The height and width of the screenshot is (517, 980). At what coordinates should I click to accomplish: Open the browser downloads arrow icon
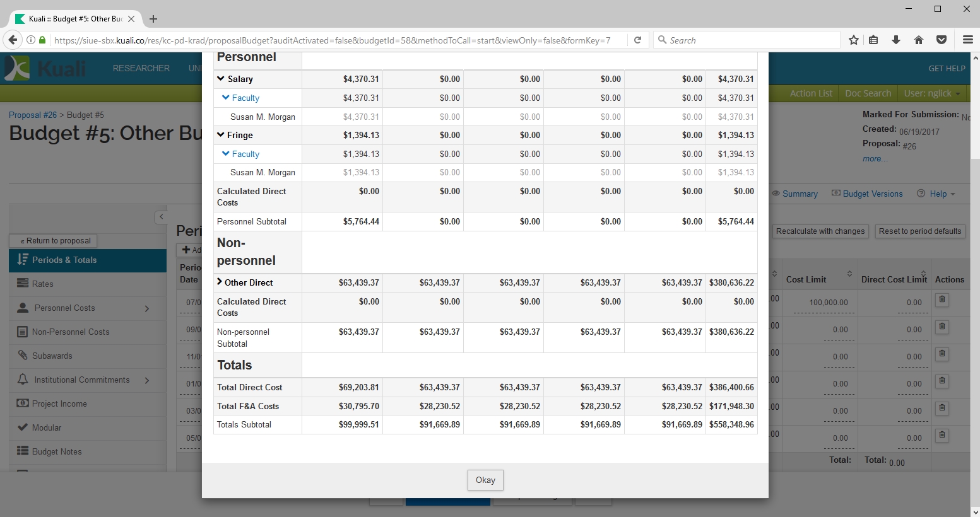895,40
